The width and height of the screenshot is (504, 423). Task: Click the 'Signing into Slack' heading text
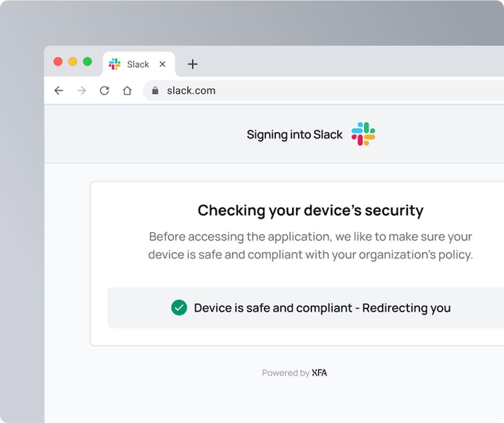(295, 134)
